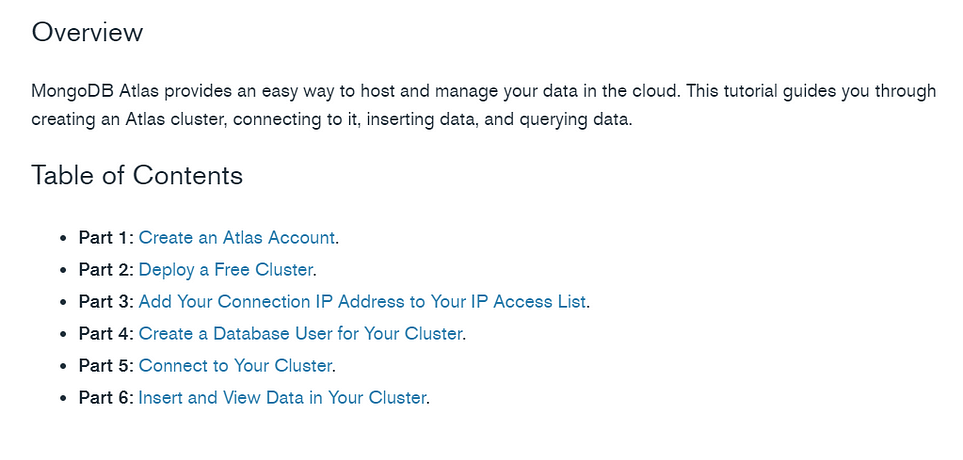
Task: Follow the Add Your Connection IP Address link
Action: [x=362, y=302]
